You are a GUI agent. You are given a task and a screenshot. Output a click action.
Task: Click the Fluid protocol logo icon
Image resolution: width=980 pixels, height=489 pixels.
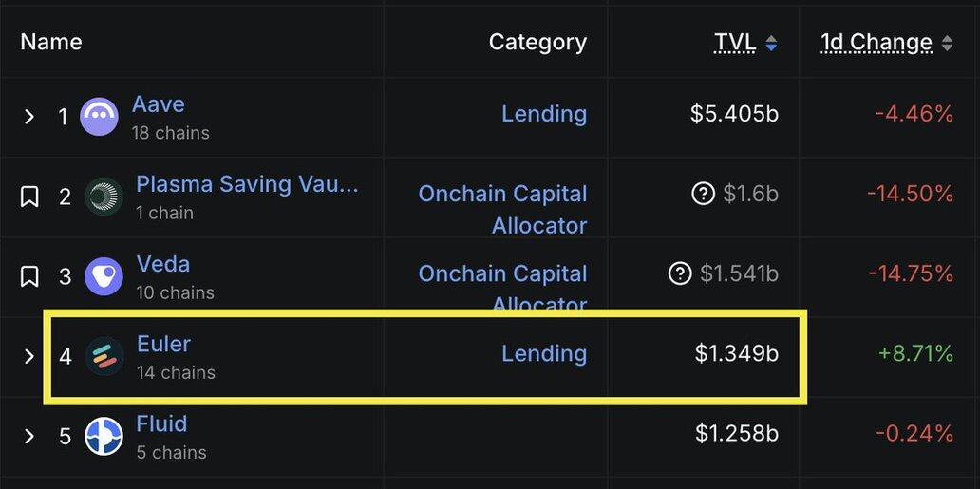104,436
